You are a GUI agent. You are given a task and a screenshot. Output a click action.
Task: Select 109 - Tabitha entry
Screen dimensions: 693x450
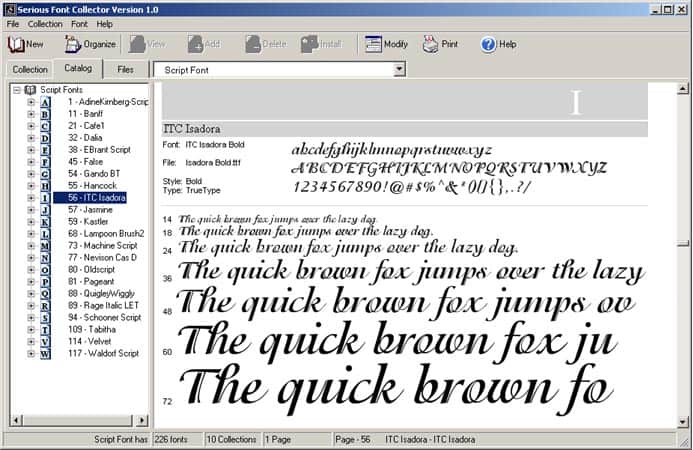(x=92, y=329)
